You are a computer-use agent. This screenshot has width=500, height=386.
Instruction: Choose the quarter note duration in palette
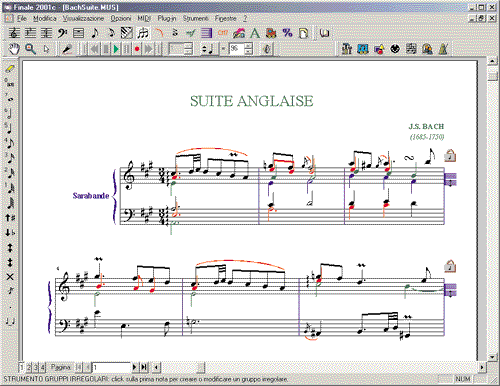click(x=10, y=128)
